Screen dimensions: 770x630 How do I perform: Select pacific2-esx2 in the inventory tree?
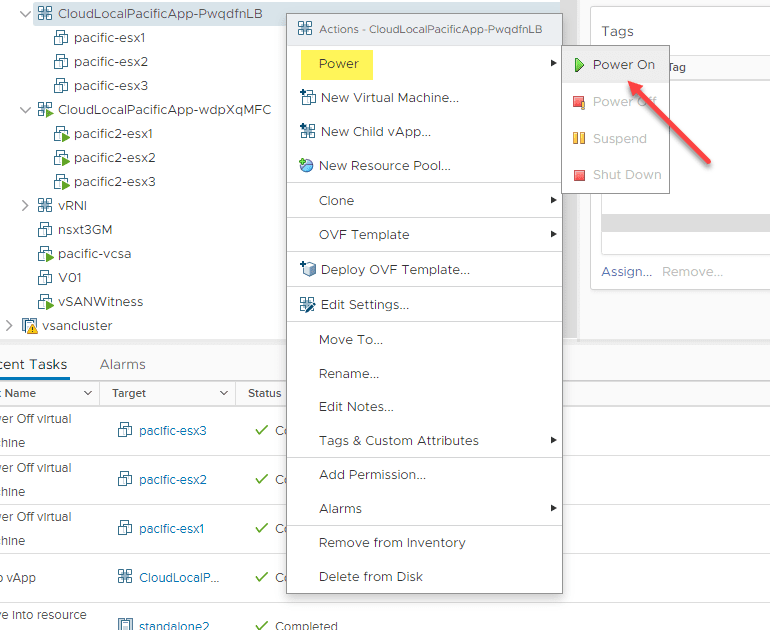click(x=114, y=158)
